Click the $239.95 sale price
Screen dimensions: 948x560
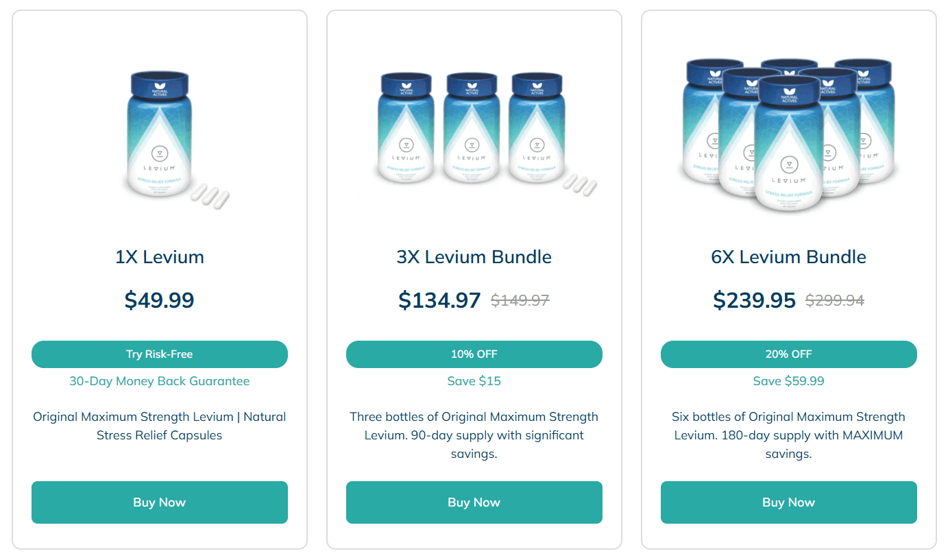755,300
